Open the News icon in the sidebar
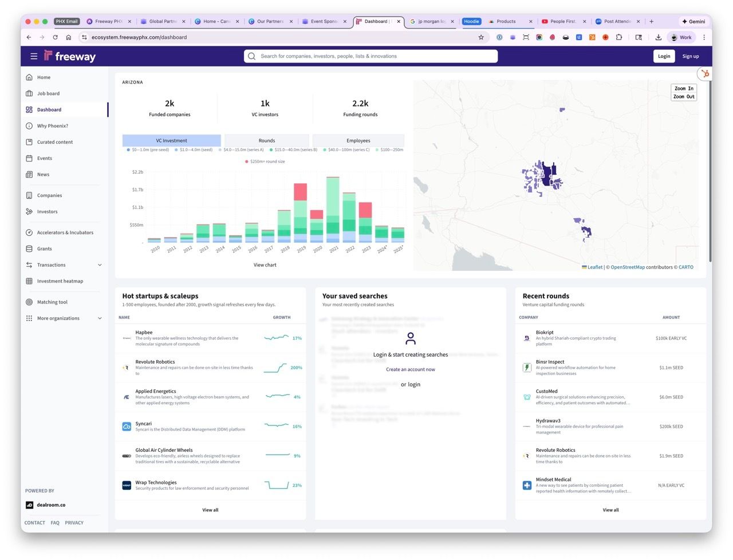 pyautogui.click(x=29, y=175)
